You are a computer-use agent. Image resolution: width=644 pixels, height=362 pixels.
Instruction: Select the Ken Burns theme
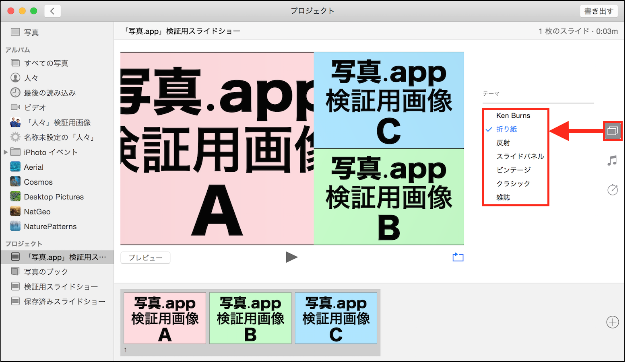513,116
